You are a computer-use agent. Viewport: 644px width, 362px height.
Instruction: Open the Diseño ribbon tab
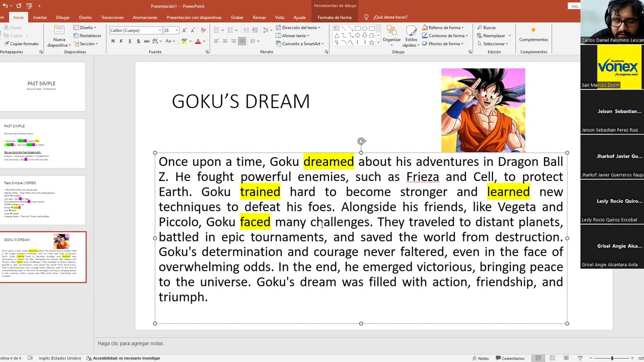point(85,18)
